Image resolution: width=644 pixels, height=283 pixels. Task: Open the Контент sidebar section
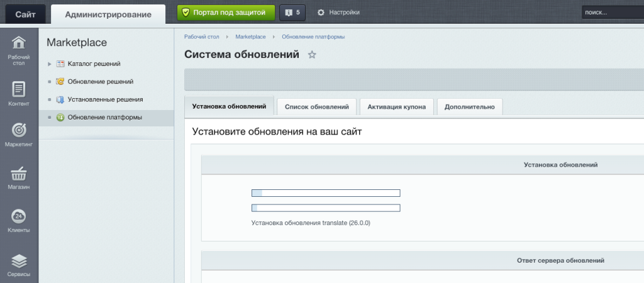19,94
